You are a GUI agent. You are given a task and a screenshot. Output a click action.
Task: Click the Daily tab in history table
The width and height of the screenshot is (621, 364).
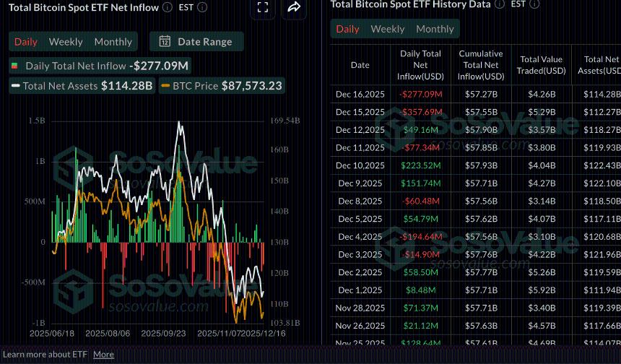(347, 29)
